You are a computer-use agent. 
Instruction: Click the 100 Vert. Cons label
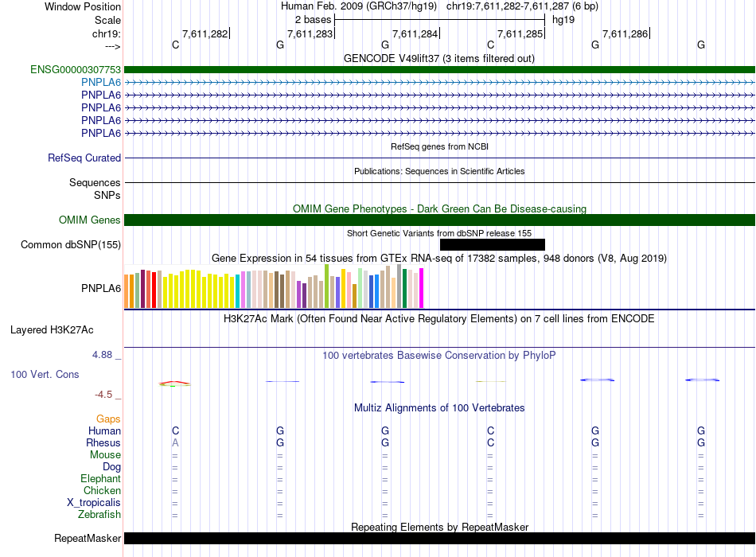[45, 374]
